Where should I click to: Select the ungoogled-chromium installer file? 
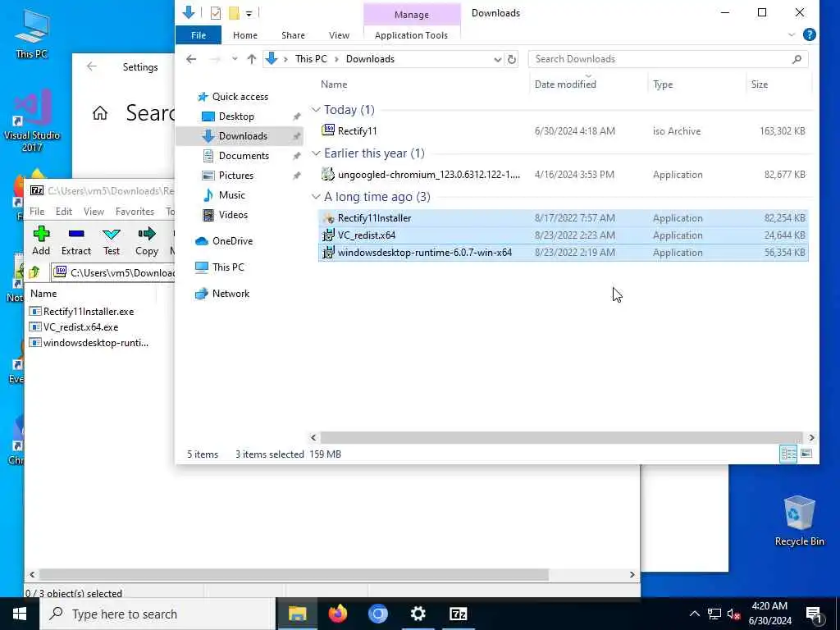(564, 174)
